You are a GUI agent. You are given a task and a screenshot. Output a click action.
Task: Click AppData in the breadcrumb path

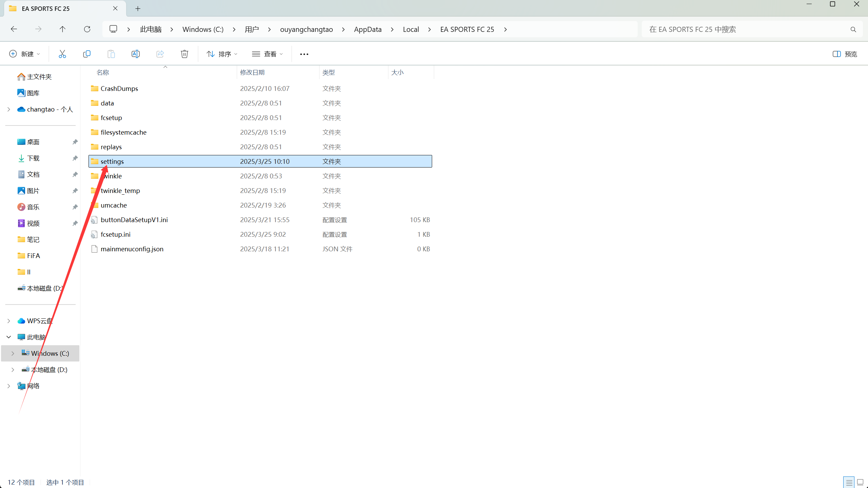[x=368, y=29]
